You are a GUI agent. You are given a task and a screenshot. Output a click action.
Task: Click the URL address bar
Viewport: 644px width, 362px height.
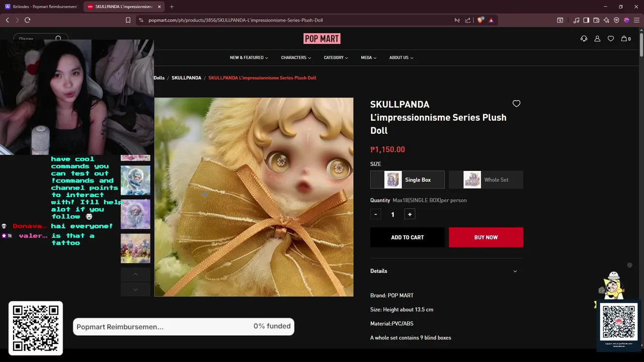pyautogui.click(x=297, y=20)
